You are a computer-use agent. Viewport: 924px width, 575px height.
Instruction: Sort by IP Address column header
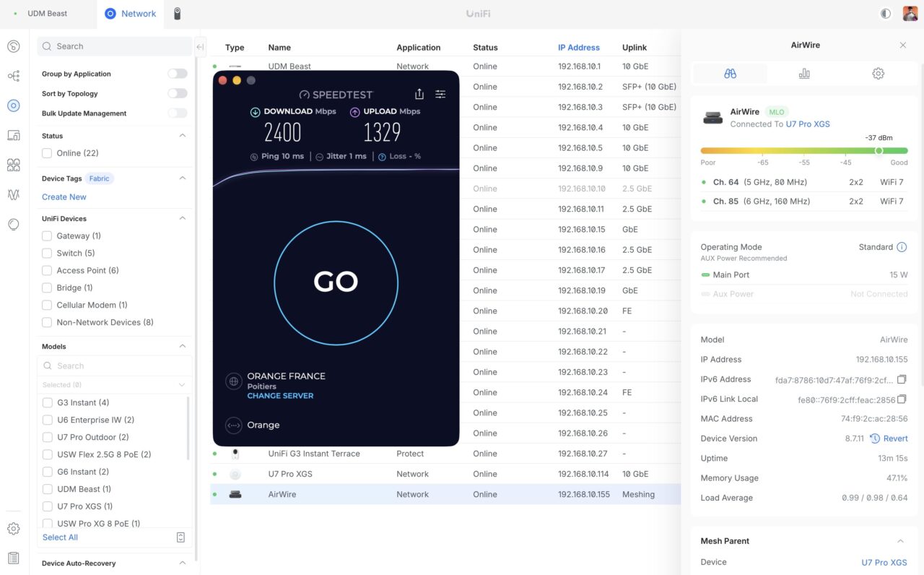pyautogui.click(x=579, y=48)
